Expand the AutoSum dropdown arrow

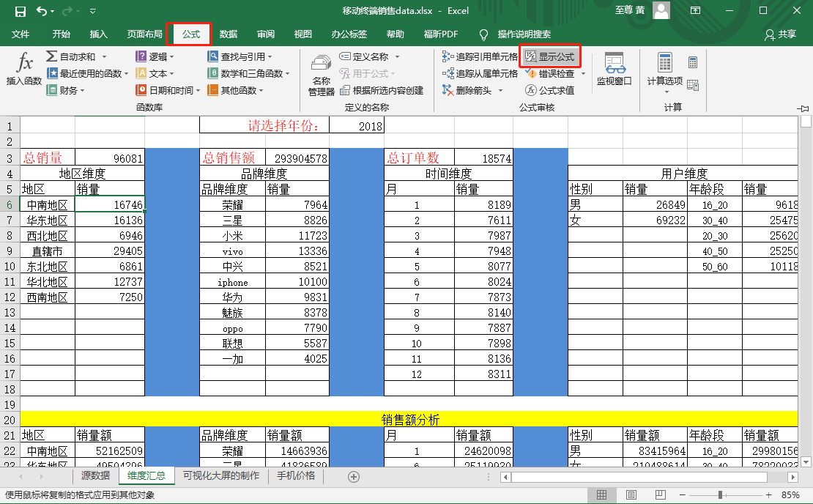[x=104, y=56]
